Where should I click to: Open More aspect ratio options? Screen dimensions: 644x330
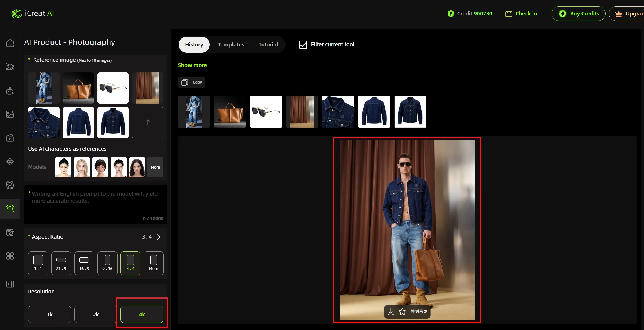[154, 263]
